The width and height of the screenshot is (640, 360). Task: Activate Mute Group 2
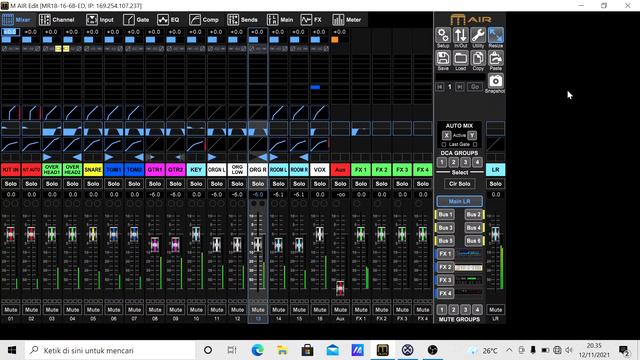tap(453, 310)
